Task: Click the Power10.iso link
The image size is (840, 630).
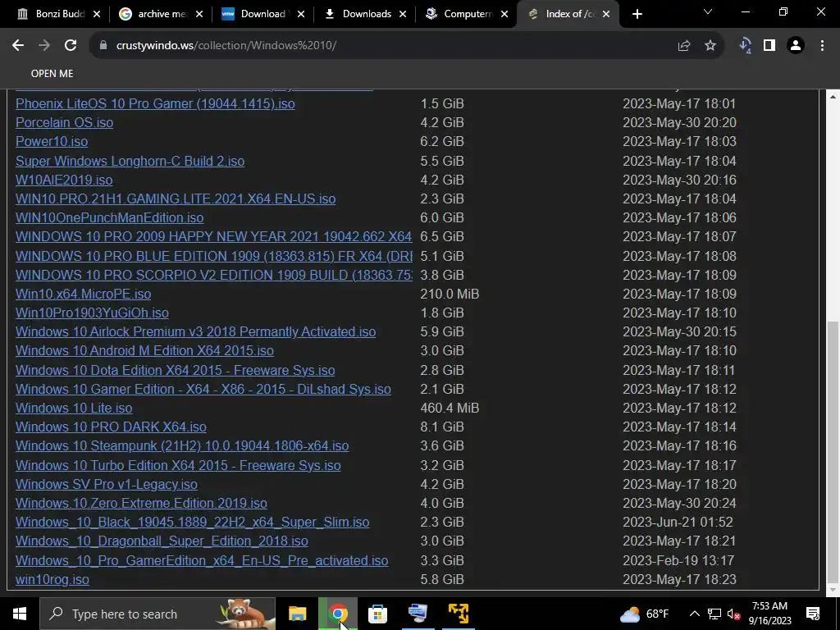Action: 52,141
